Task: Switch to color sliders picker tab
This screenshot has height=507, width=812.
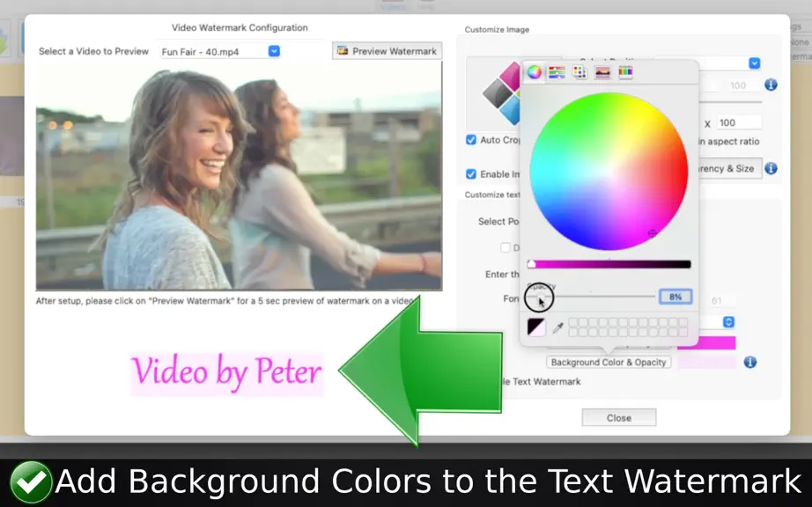Action: point(557,72)
